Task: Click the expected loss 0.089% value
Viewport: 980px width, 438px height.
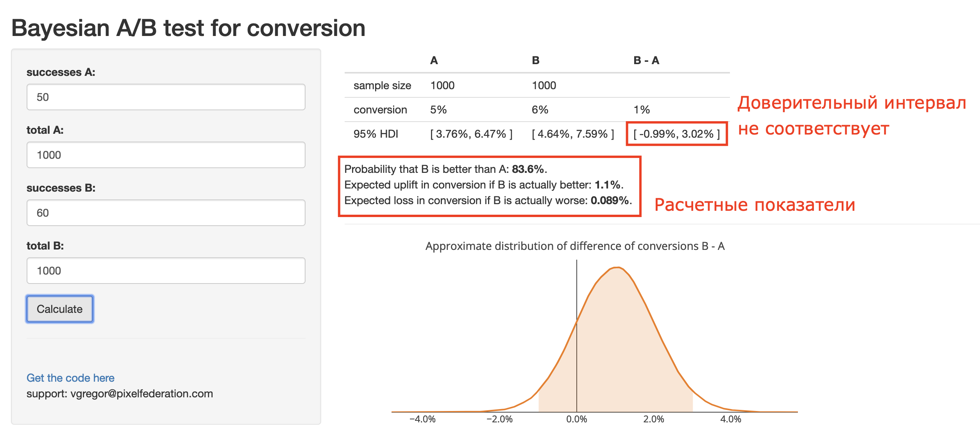Action: click(x=610, y=201)
